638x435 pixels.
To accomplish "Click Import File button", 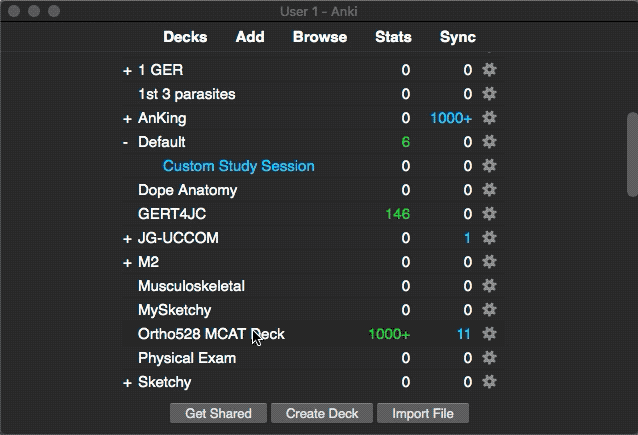I will coord(423,413).
